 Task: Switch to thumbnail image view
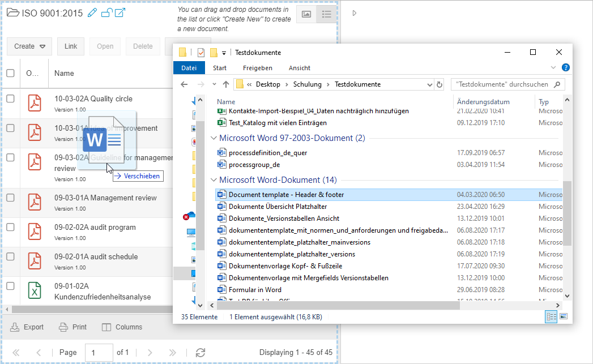306,15
